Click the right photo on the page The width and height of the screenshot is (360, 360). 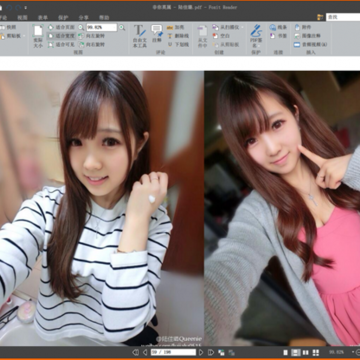coord(282,208)
